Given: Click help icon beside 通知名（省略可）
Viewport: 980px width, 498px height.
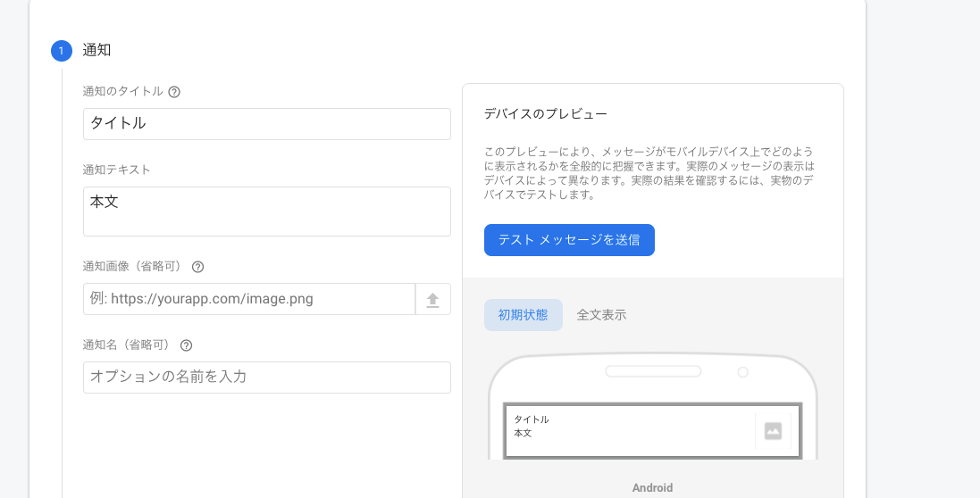Looking at the screenshot, I should click(186, 345).
